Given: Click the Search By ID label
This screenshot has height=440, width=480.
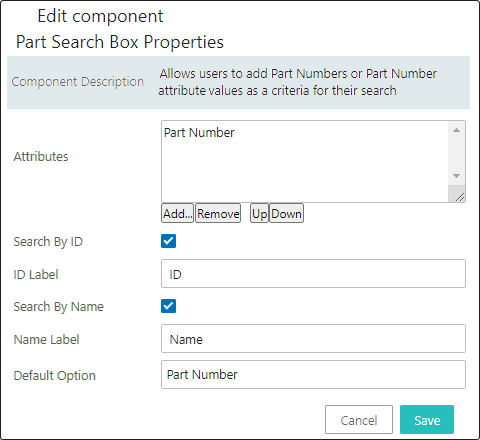Looking at the screenshot, I should coord(48,242).
